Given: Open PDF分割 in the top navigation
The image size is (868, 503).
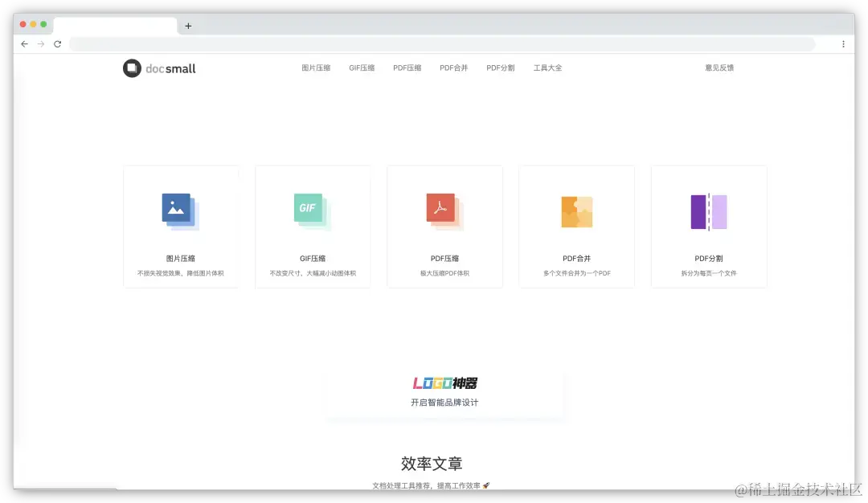Looking at the screenshot, I should pyautogui.click(x=501, y=67).
